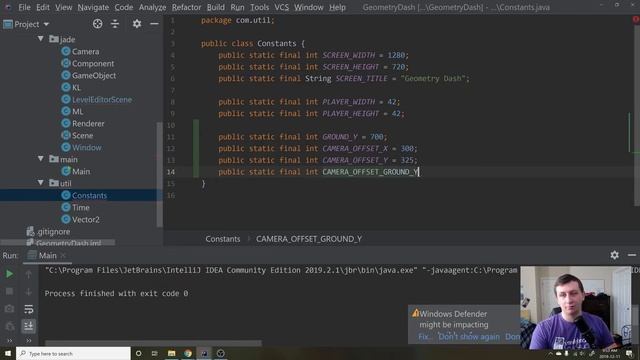Image resolution: width=640 pixels, height=360 pixels.
Task: Select Window class in project tree
Action: point(87,147)
